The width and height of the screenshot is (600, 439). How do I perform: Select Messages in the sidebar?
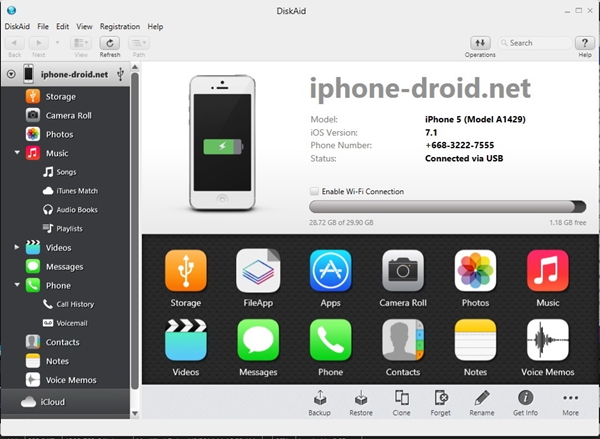[65, 266]
